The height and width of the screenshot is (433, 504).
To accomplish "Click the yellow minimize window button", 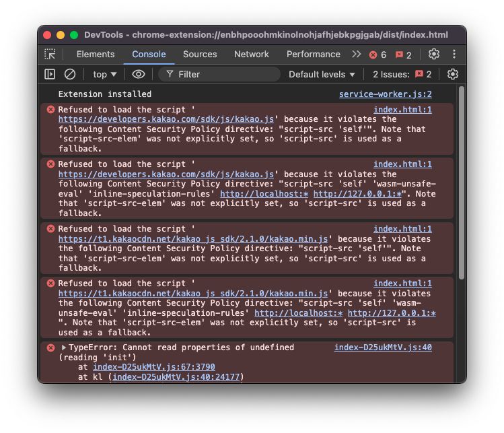I will pyautogui.click(x=61, y=35).
